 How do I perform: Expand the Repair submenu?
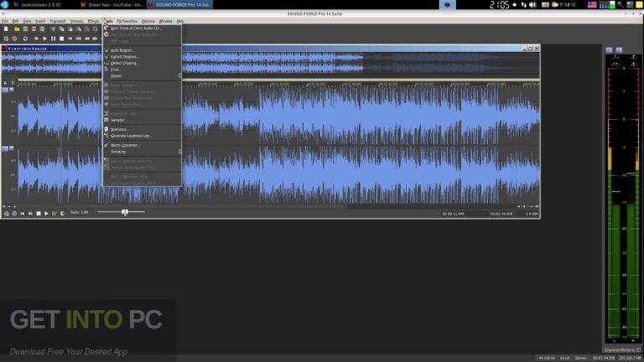click(142, 76)
